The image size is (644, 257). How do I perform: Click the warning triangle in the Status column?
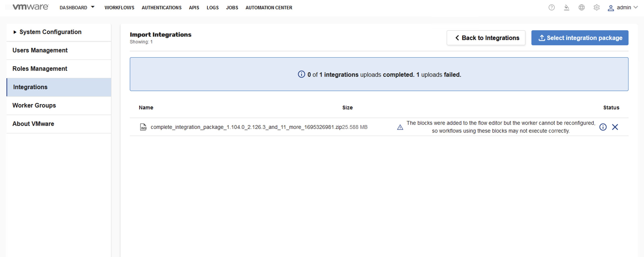pyautogui.click(x=400, y=127)
